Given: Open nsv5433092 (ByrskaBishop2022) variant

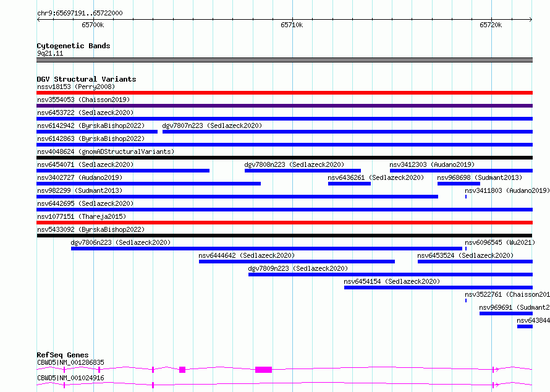Looking at the screenshot, I should point(284,236).
